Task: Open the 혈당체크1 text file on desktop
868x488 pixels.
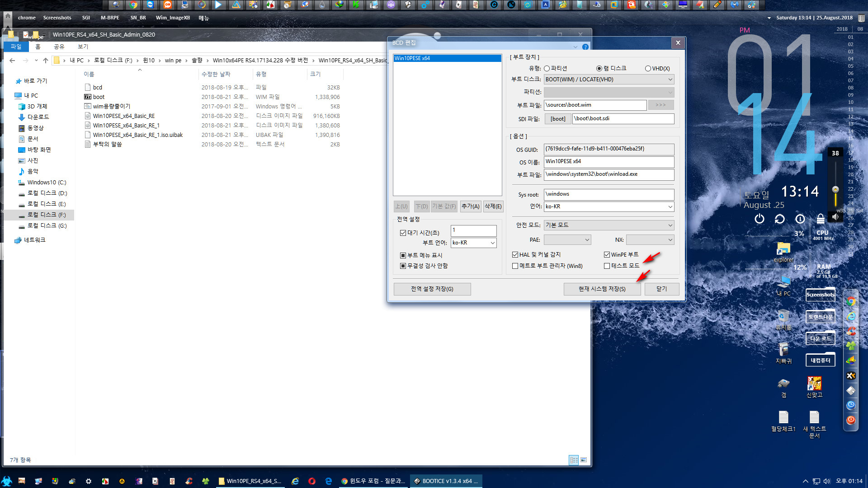Action: click(783, 421)
